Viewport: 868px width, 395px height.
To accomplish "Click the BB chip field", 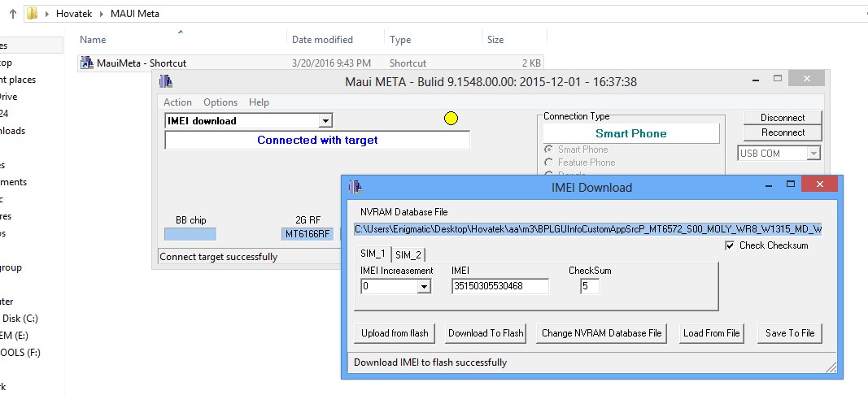I will (x=190, y=234).
